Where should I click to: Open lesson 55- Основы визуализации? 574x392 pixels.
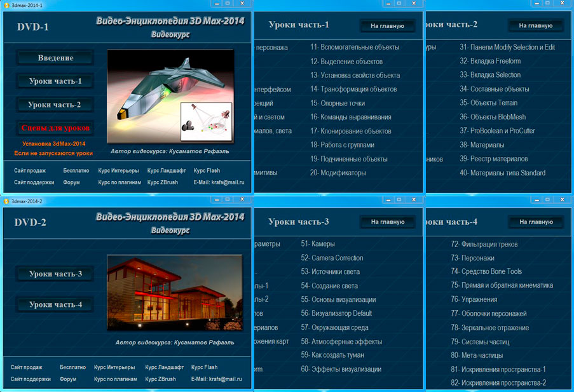[x=338, y=299]
